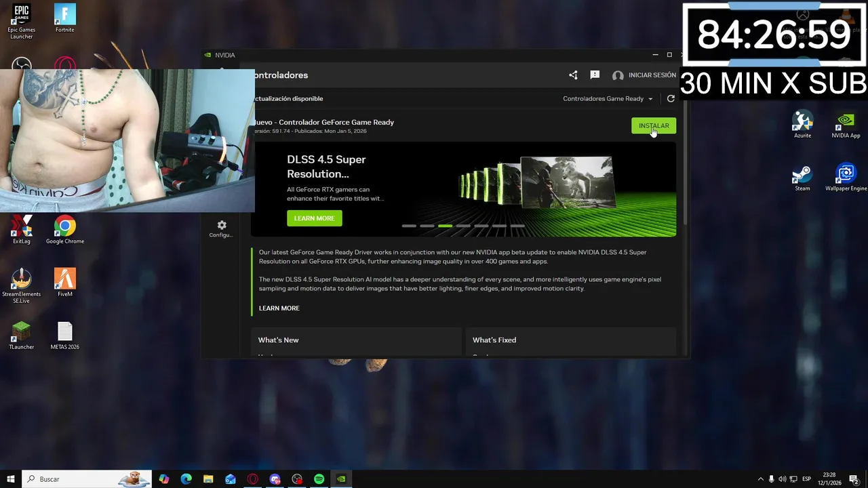Open the volume tray icon
This screenshot has width=868, height=488.
coord(783,479)
